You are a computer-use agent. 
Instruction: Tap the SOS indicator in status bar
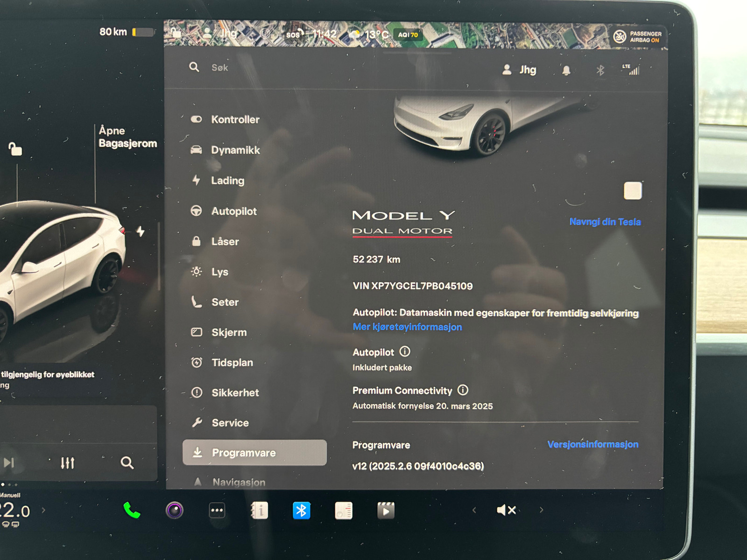click(295, 34)
